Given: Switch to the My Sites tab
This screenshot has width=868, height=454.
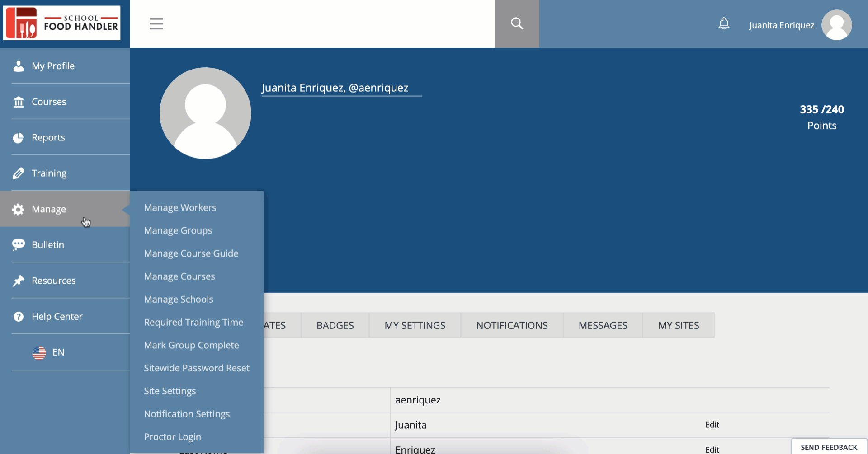Looking at the screenshot, I should pyautogui.click(x=679, y=325).
